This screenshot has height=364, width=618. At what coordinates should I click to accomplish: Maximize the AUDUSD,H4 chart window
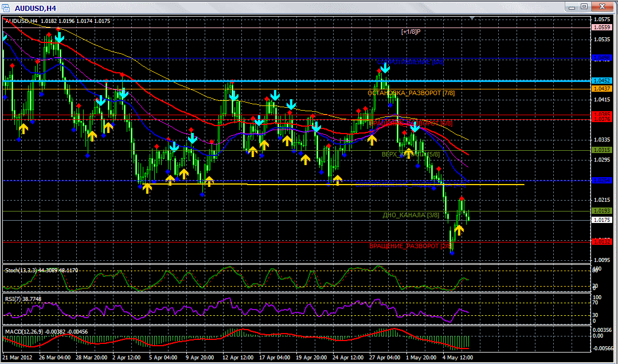coord(584,6)
